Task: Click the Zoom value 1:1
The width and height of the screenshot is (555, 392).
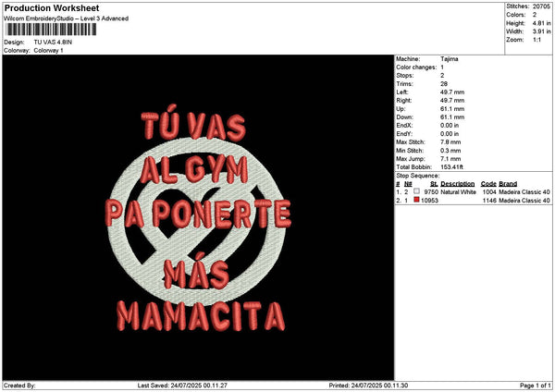Action: click(536, 40)
